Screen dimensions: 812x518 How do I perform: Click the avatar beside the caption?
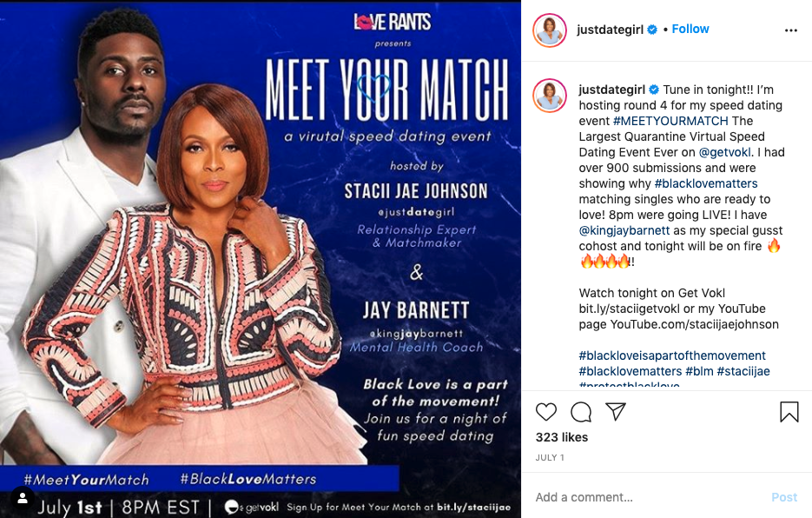tap(550, 96)
